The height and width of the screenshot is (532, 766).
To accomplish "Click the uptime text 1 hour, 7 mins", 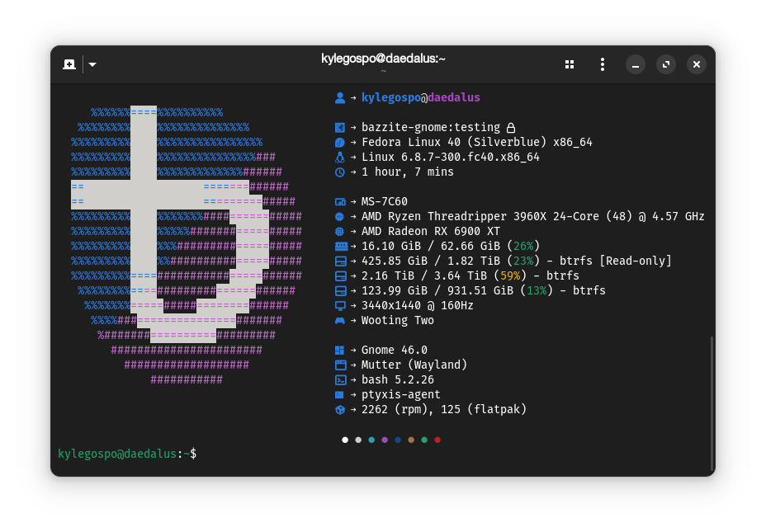I will tap(408, 172).
